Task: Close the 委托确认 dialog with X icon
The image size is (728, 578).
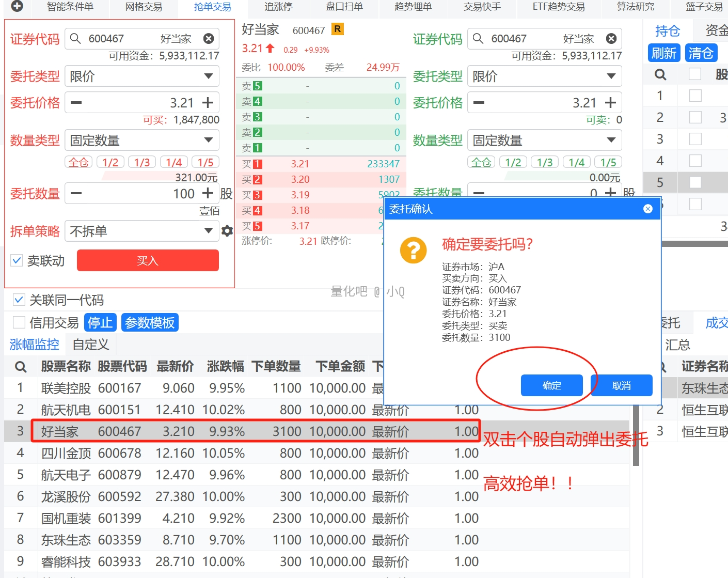Action: (648, 209)
